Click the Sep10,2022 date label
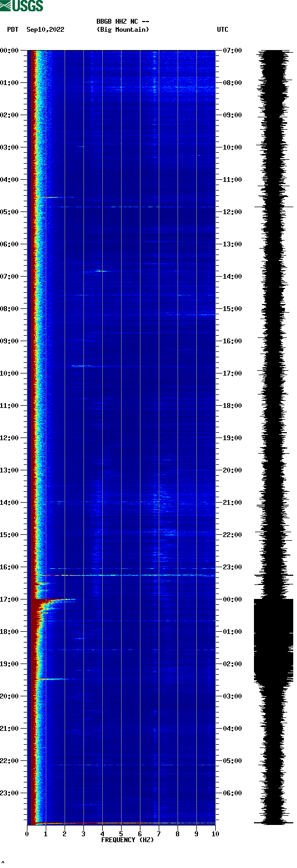297x868 pixels. tap(45, 30)
